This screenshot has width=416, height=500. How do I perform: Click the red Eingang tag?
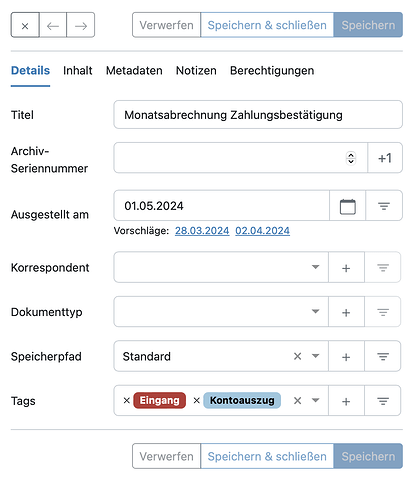pos(159,400)
